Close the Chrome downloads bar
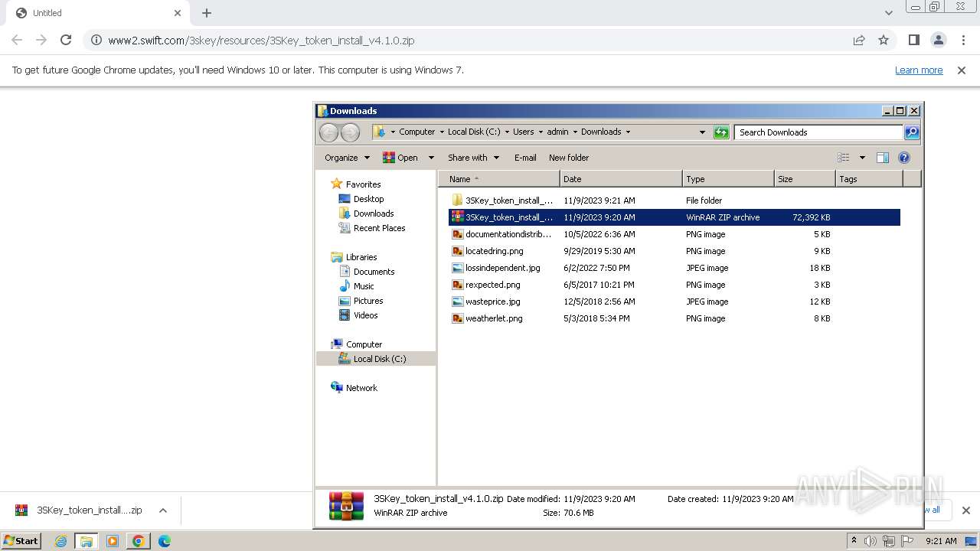Screen dimensions: 980x551 tap(965, 510)
